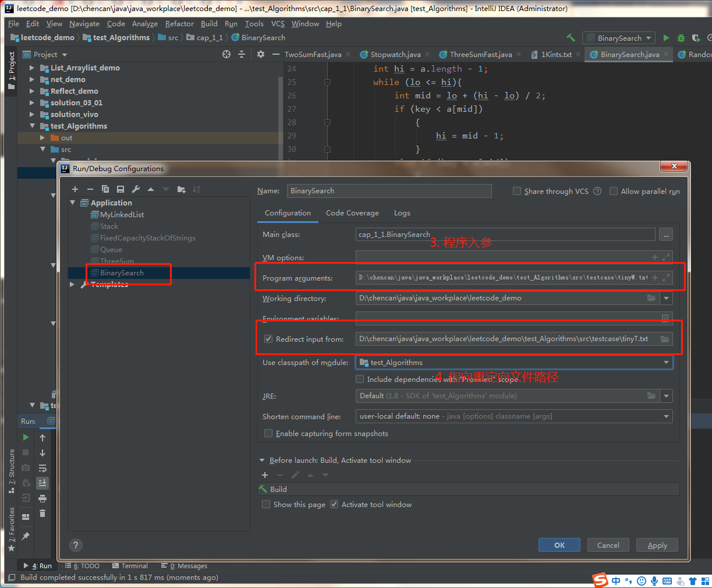Open BinarySearch run configuration selector

(x=619, y=38)
